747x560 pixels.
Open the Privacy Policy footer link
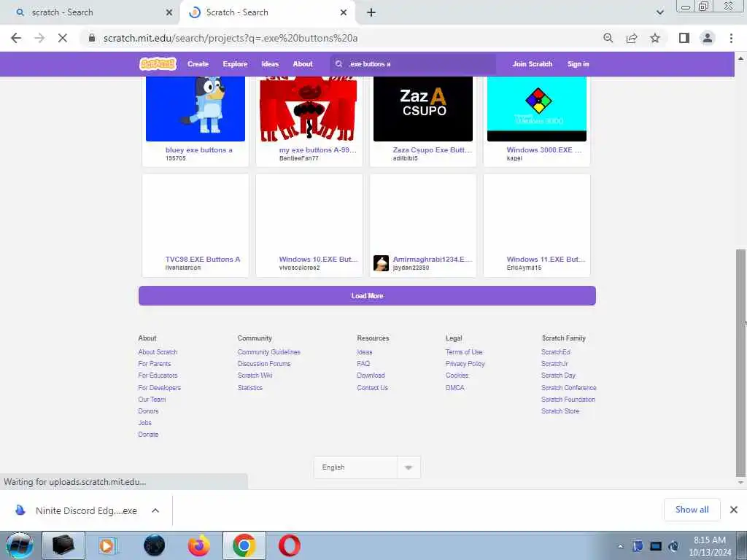pos(465,363)
